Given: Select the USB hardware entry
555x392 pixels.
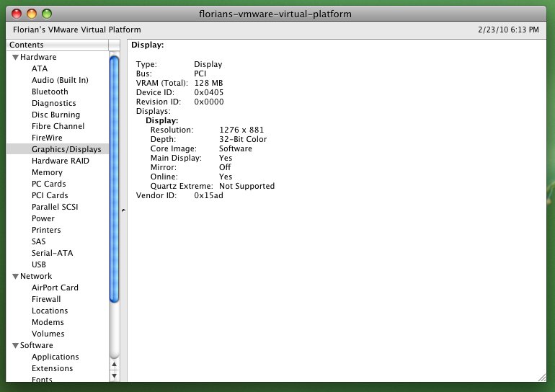Looking at the screenshot, I should [39, 265].
